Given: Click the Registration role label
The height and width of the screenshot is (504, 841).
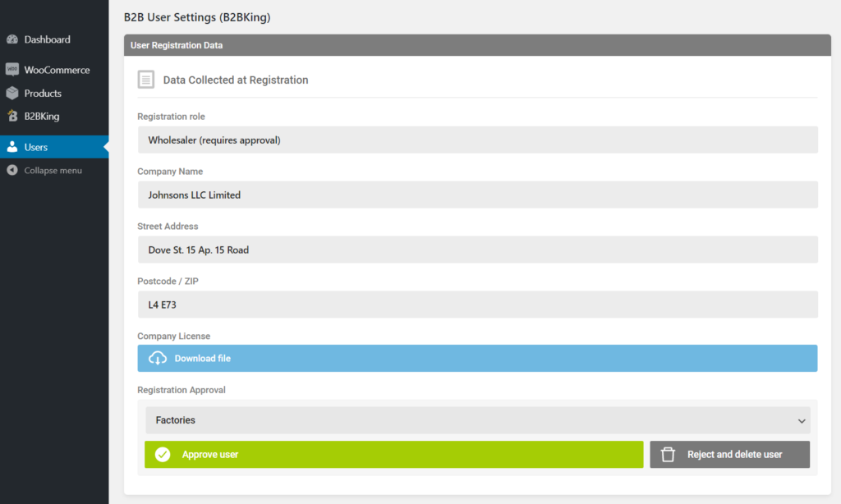Looking at the screenshot, I should tap(171, 117).
